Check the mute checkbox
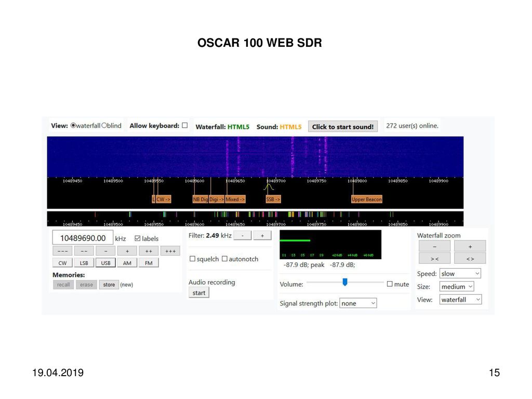Viewport: 532px width, 399px height. pos(390,284)
